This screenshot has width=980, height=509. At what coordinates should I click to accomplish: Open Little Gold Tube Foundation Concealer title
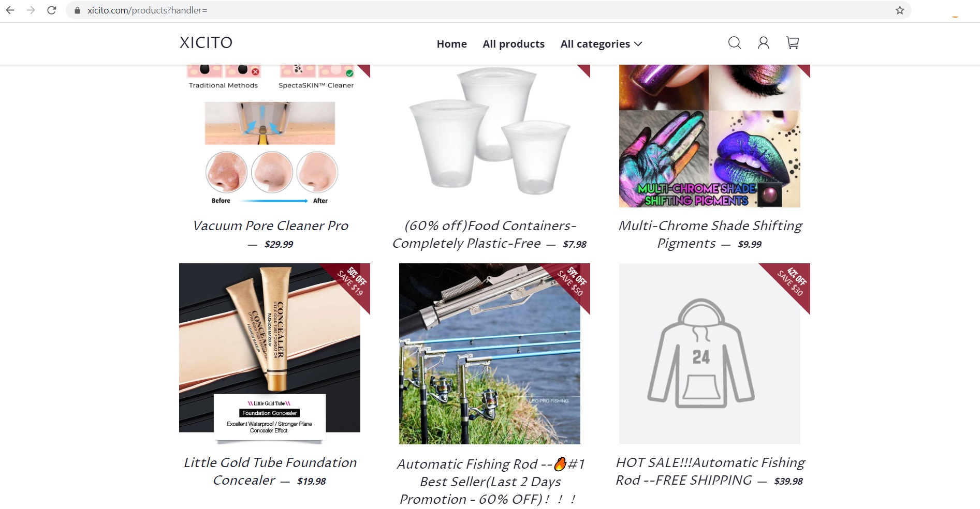[x=270, y=471]
